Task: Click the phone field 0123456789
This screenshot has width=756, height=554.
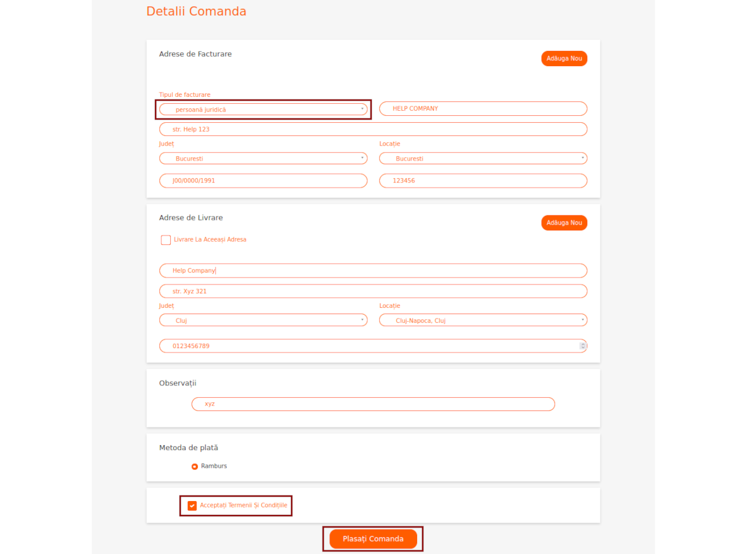Action: click(373, 346)
